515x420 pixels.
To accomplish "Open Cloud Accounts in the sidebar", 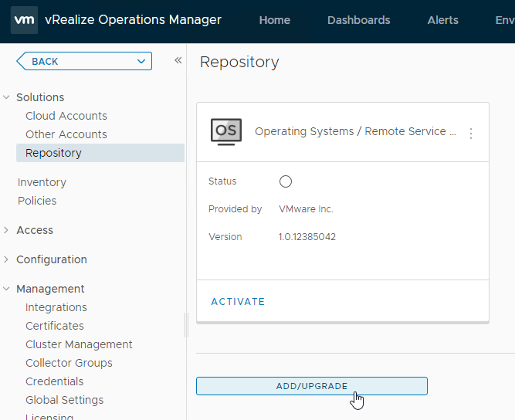I will click(x=66, y=116).
